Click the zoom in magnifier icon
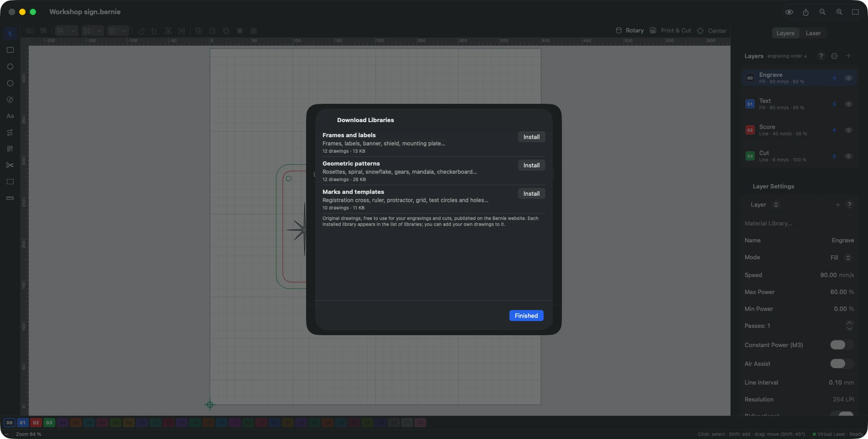 (839, 12)
